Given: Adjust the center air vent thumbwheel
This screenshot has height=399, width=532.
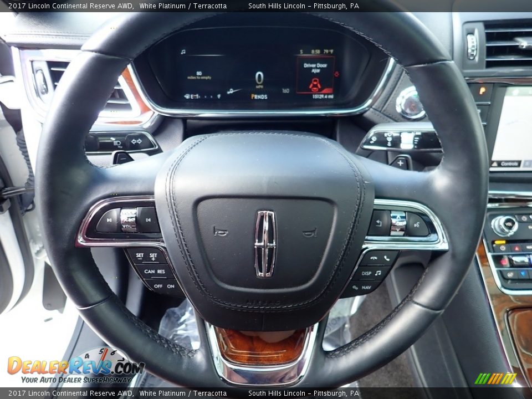Looking at the screenshot, I should click(x=472, y=47).
